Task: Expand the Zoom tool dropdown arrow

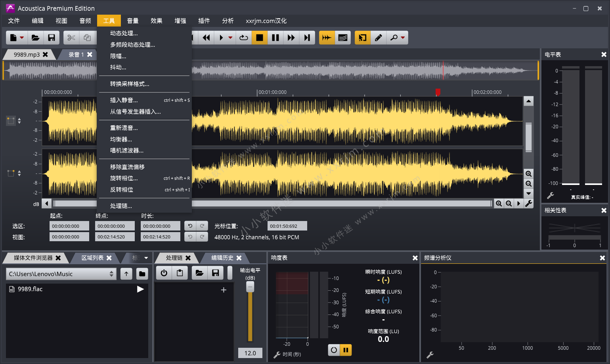Action: [x=403, y=38]
